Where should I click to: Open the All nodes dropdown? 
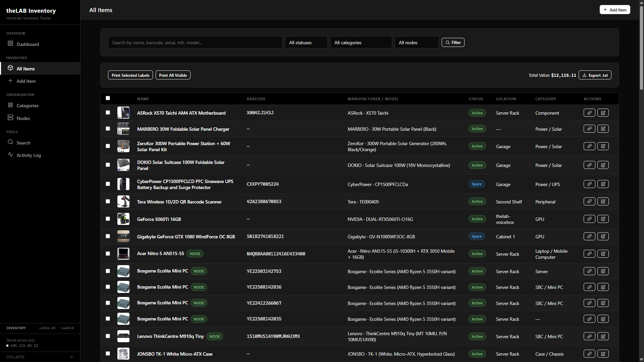pos(417,43)
